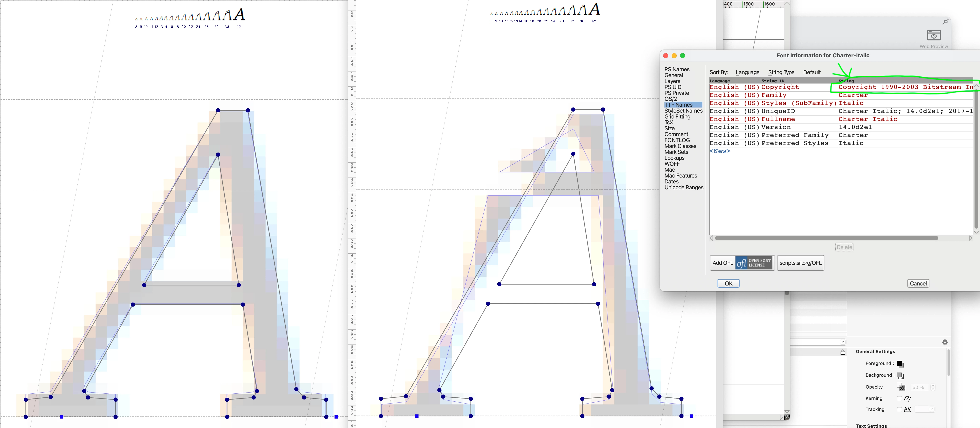Click the tracking AV icon
The image size is (980, 428).
click(907, 409)
